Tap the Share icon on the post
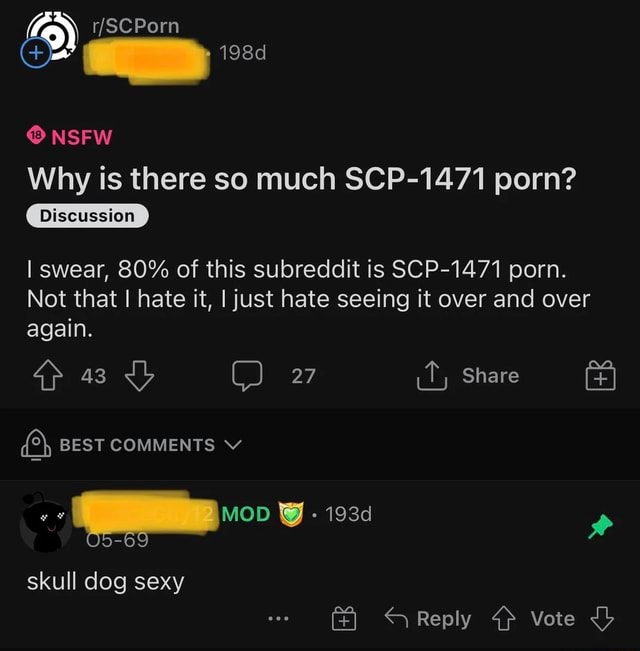 tap(432, 375)
